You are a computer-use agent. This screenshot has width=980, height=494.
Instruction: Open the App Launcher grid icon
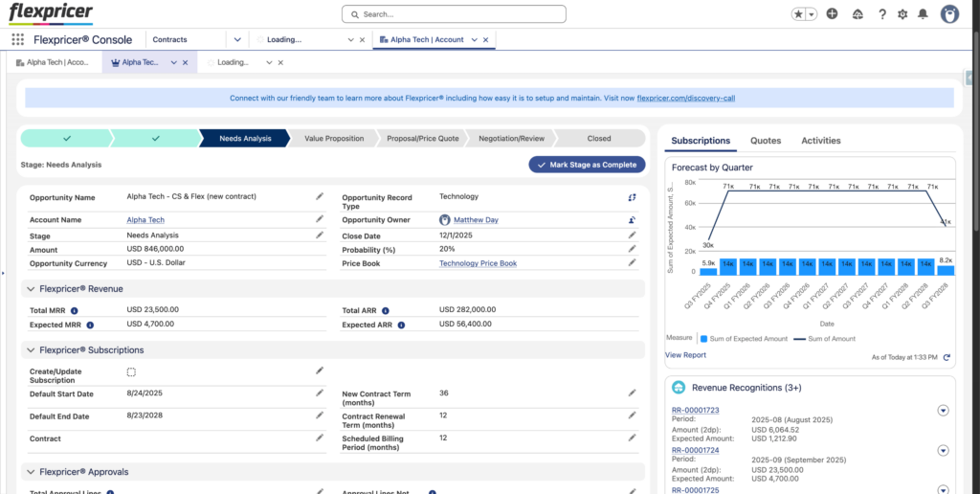click(18, 40)
